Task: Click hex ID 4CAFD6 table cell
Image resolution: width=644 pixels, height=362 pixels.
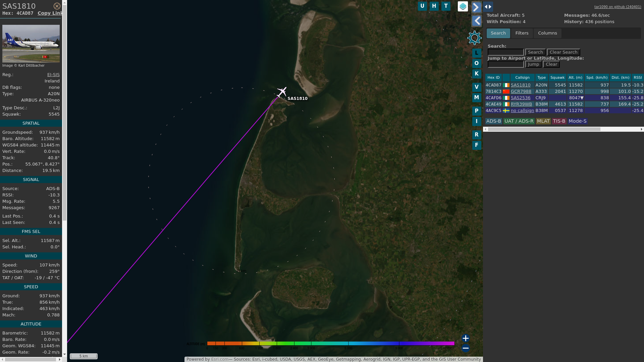Action: pos(493,98)
